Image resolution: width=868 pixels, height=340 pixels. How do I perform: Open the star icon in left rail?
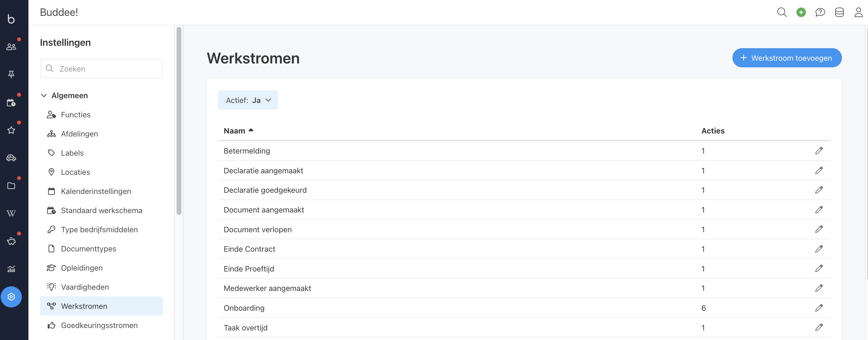tap(11, 130)
